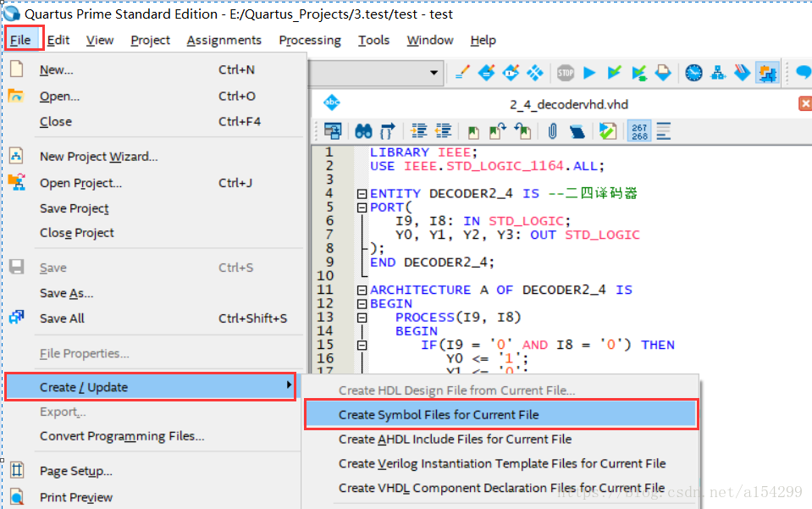Viewport: 812px width, 509px height.
Task: Open the Window menu
Action: pyautogui.click(x=430, y=40)
